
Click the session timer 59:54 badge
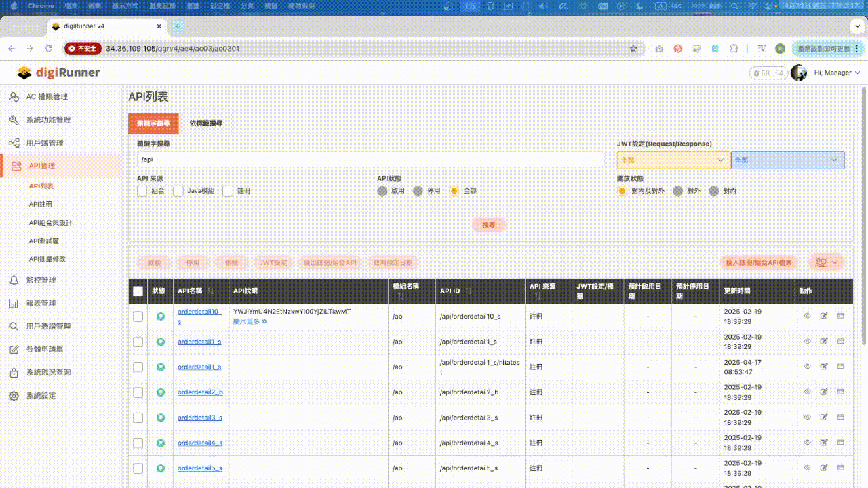(x=768, y=73)
